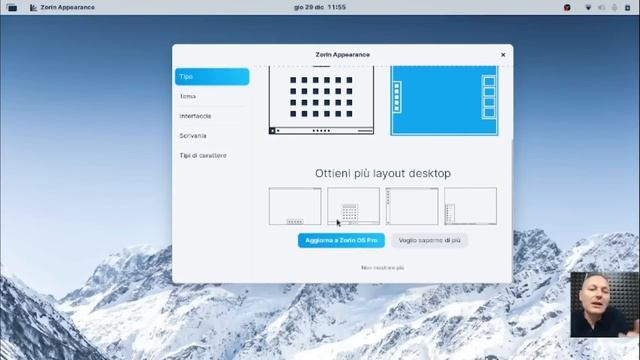Click the Non mostrare più link
Screen dimensions: 640x360
pyautogui.click(x=382, y=268)
